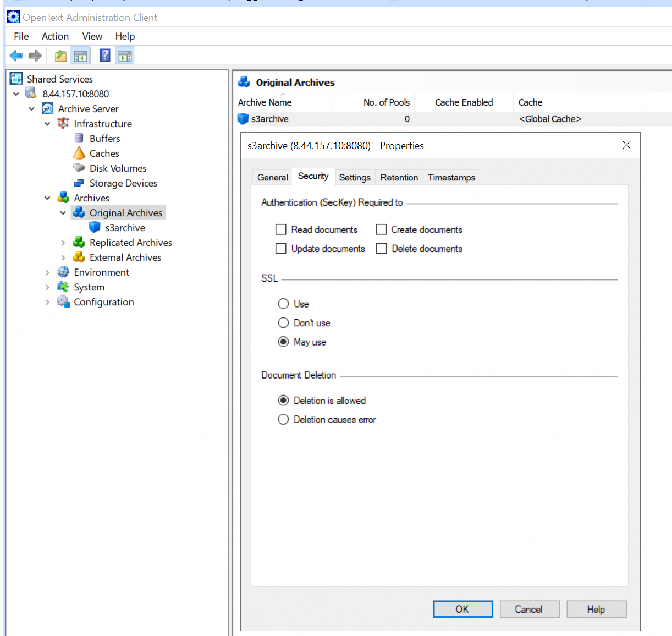Collapse the Archive Server node
Image resolution: width=672 pixels, height=636 pixels.
pyautogui.click(x=32, y=109)
